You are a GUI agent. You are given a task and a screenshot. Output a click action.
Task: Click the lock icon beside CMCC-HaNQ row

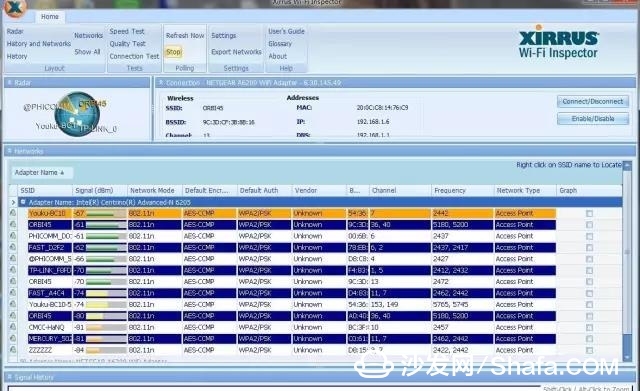(13, 327)
